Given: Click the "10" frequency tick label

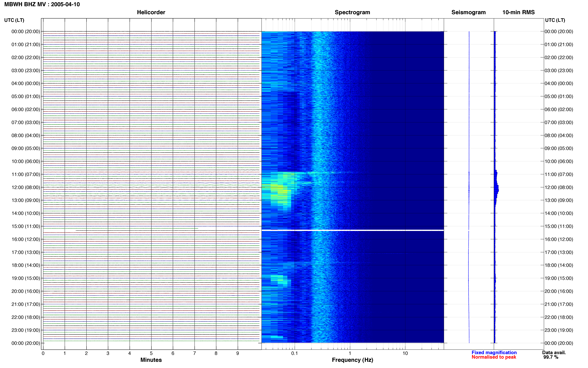Looking at the screenshot, I should tap(405, 353).
